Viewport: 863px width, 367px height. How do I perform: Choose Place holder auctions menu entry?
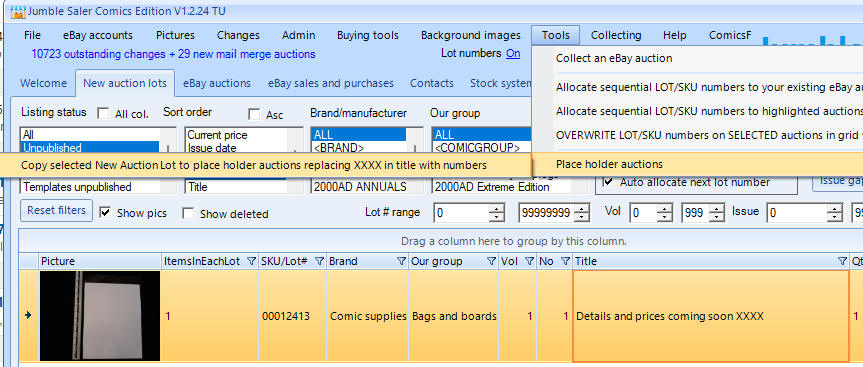point(697,164)
